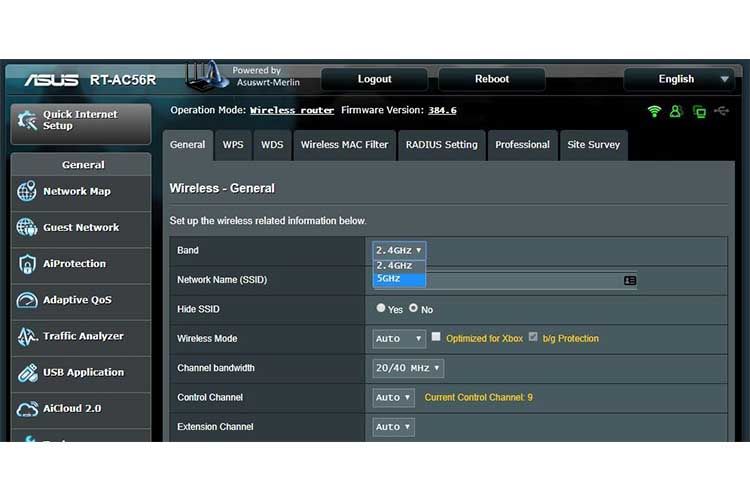The image size is (750, 500).
Task: Open AiProtection menu item
Action: click(81, 264)
